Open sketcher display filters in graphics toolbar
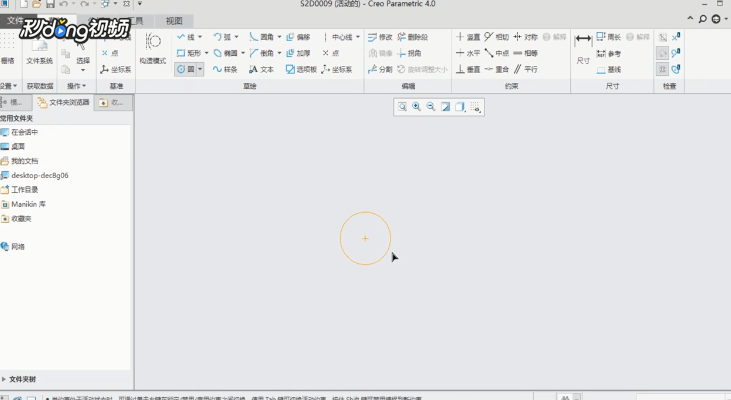 (475, 107)
